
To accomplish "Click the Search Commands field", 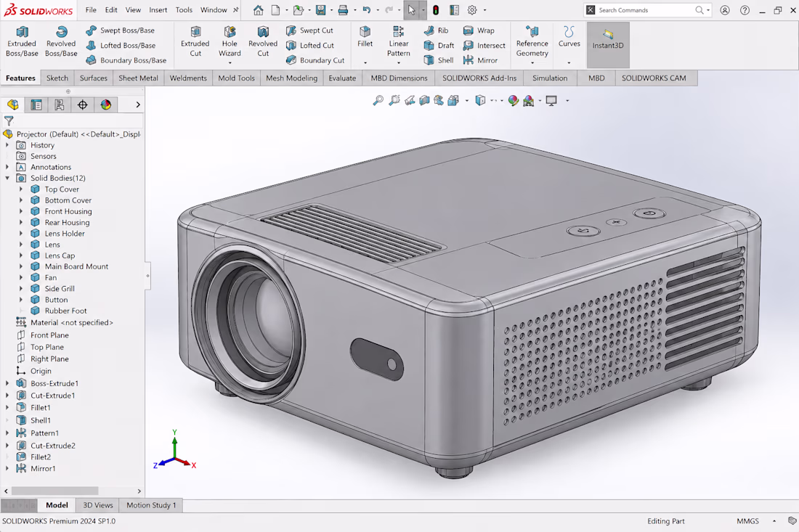I will [x=647, y=10].
